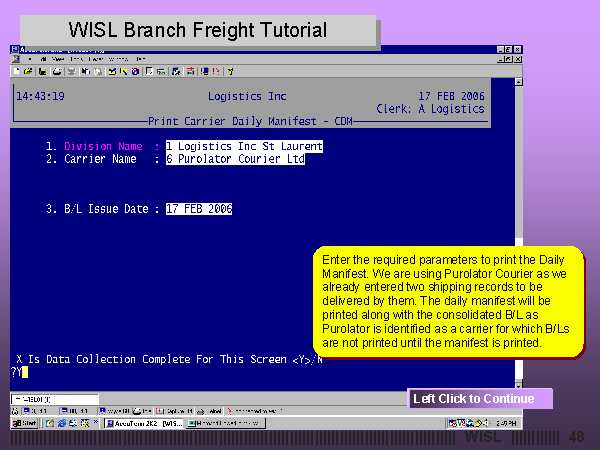Select the Carrier Name field Purolator Courier Ltd

coord(235,159)
